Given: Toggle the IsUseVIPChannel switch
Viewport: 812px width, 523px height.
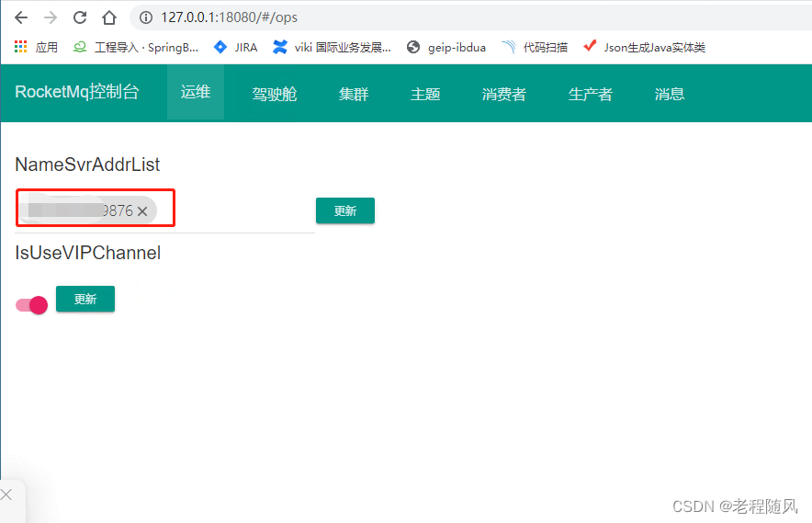Looking at the screenshot, I should click(x=31, y=305).
